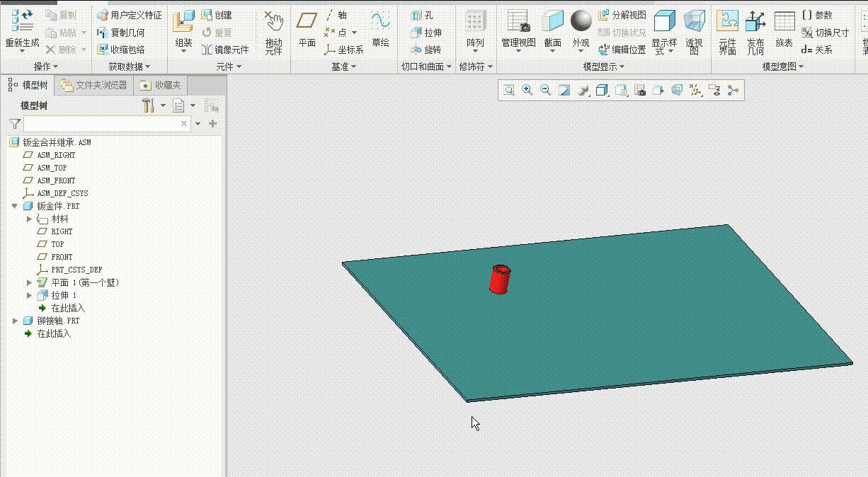Click the 阵列 pattern icon
Viewport: 868px width, 477px height.
475,21
